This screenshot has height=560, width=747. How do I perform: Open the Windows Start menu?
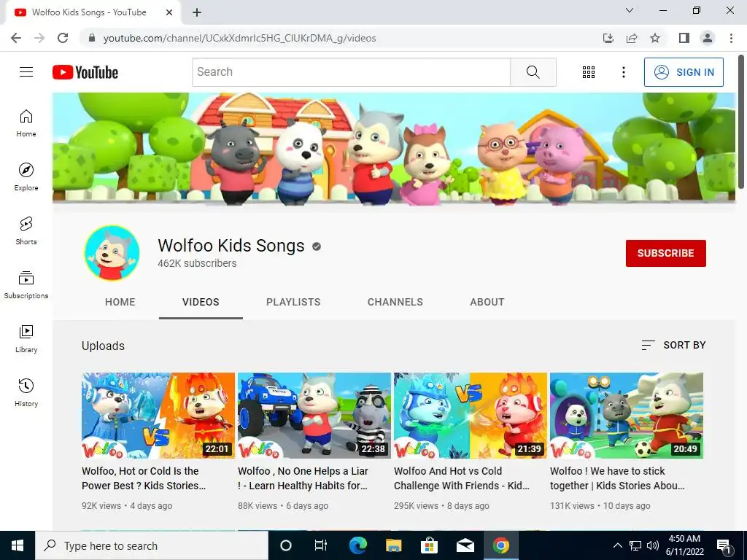pyautogui.click(x=18, y=545)
